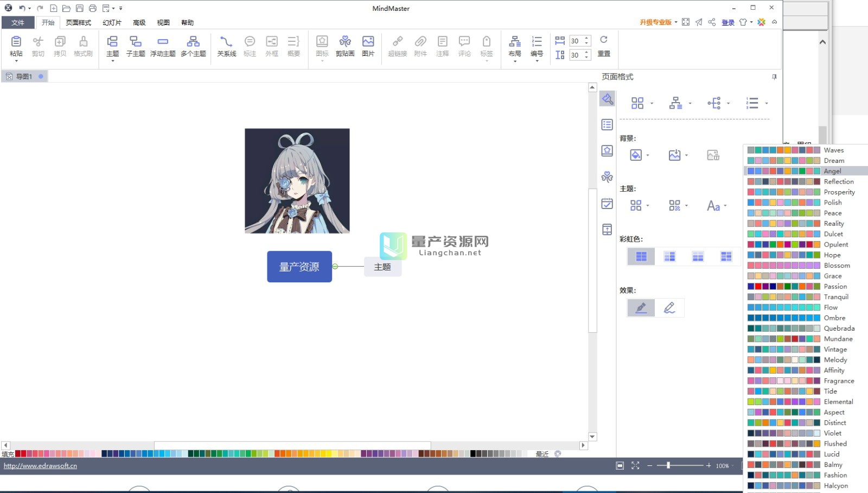Click the Reset (重置) icon

click(604, 40)
